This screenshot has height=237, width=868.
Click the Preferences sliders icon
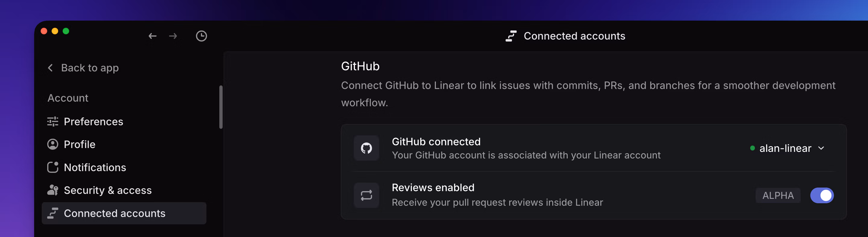coord(52,122)
